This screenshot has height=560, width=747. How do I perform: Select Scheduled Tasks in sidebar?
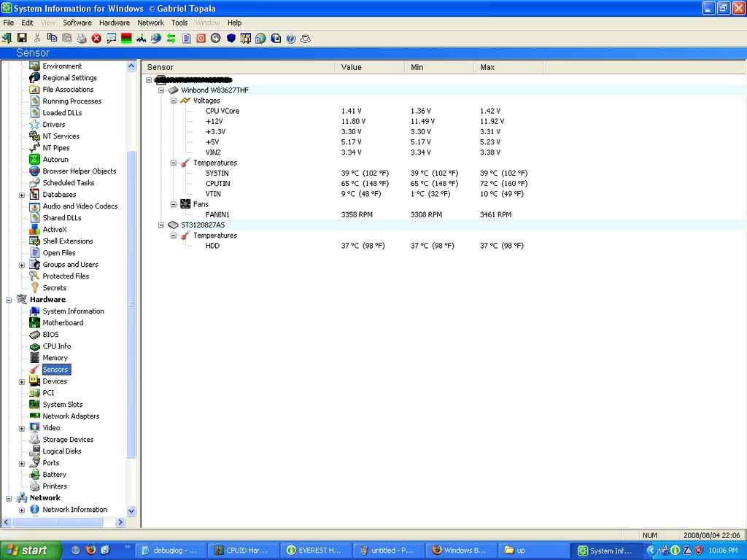click(68, 182)
